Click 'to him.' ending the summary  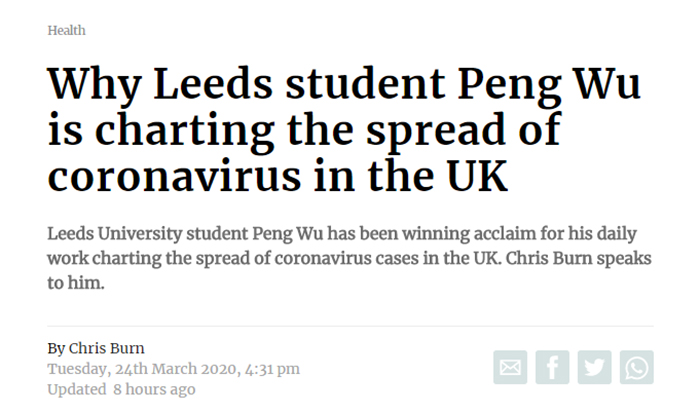click(x=76, y=283)
